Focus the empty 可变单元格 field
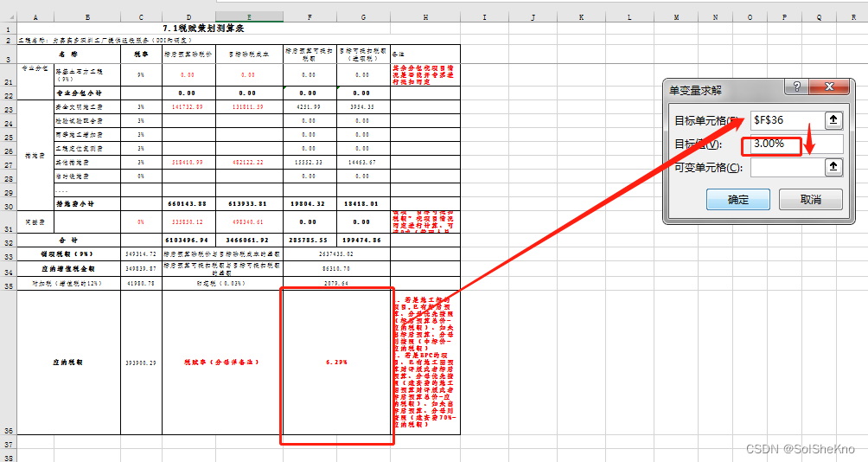This screenshot has height=462, width=868. (788, 167)
